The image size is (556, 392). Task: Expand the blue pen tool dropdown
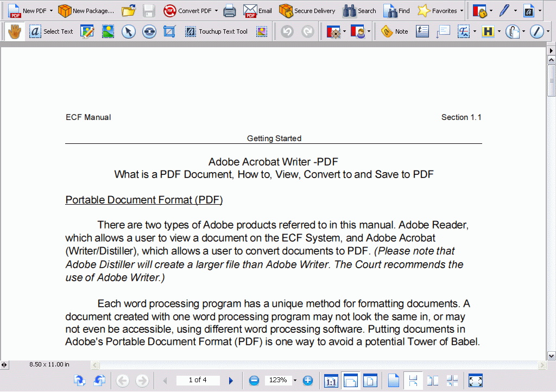click(x=516, y=11)
